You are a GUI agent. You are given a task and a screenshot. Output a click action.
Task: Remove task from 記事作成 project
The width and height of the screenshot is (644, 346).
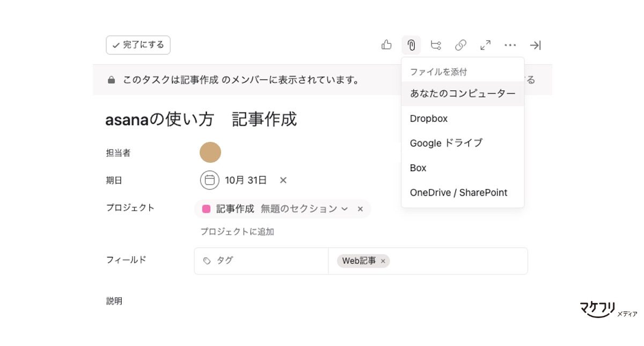tap(361, 209)
